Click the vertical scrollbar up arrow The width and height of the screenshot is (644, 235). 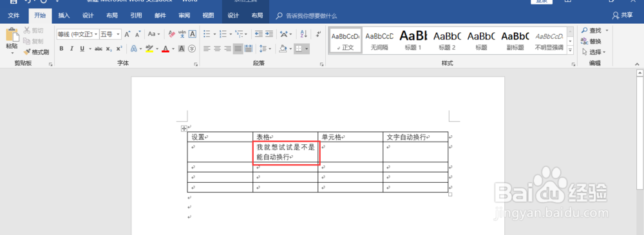(639, 73)
